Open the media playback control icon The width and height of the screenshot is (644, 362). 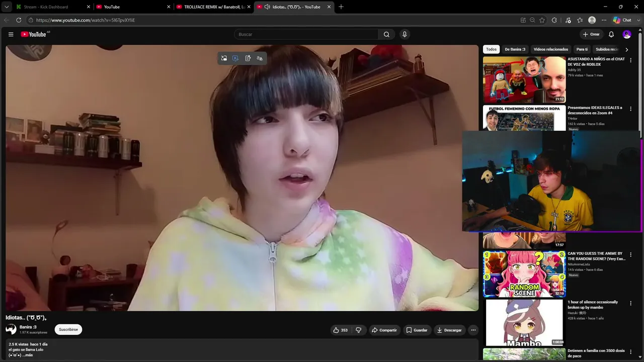[568, 20]
